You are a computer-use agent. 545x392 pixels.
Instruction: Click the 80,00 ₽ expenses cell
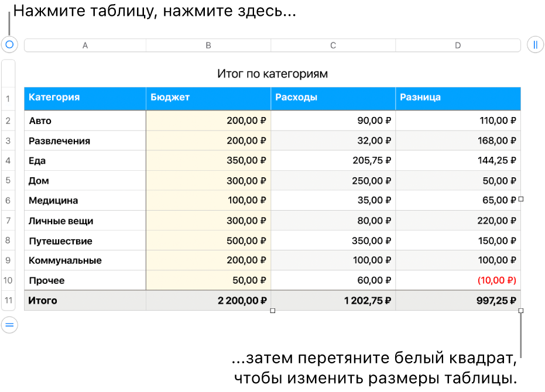pyautogui.click(x=333, y=221)
